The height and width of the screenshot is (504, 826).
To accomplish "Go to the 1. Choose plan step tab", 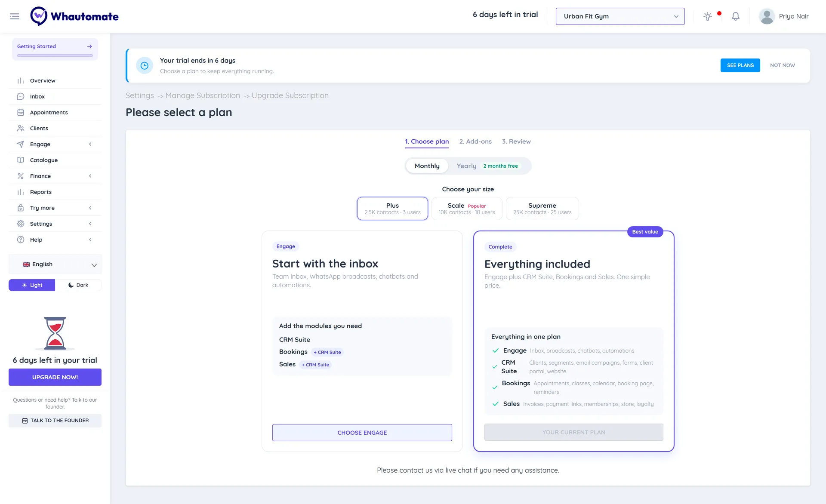I will click(x=427, y=142).
